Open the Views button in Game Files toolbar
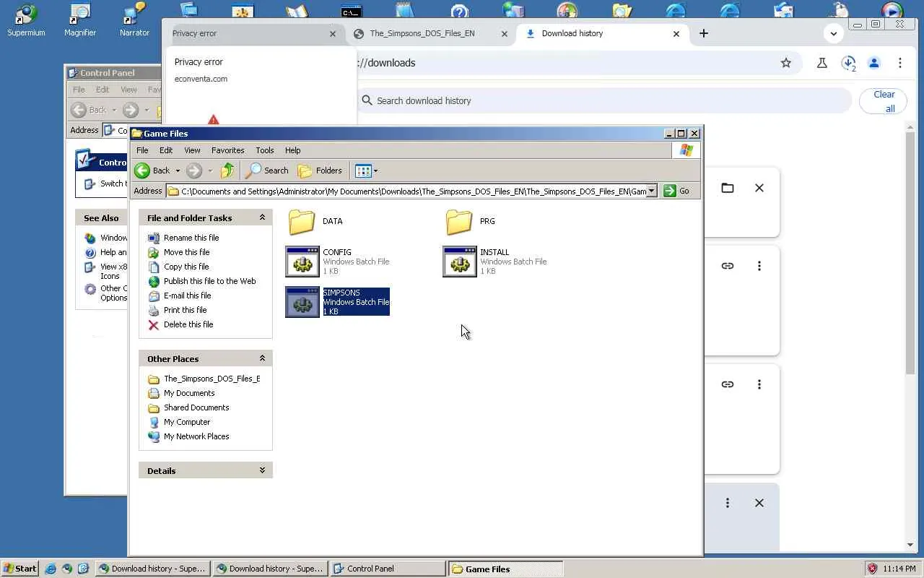Image resolution: width=924 pixels, height=578 pixels. tap(367, 171)
